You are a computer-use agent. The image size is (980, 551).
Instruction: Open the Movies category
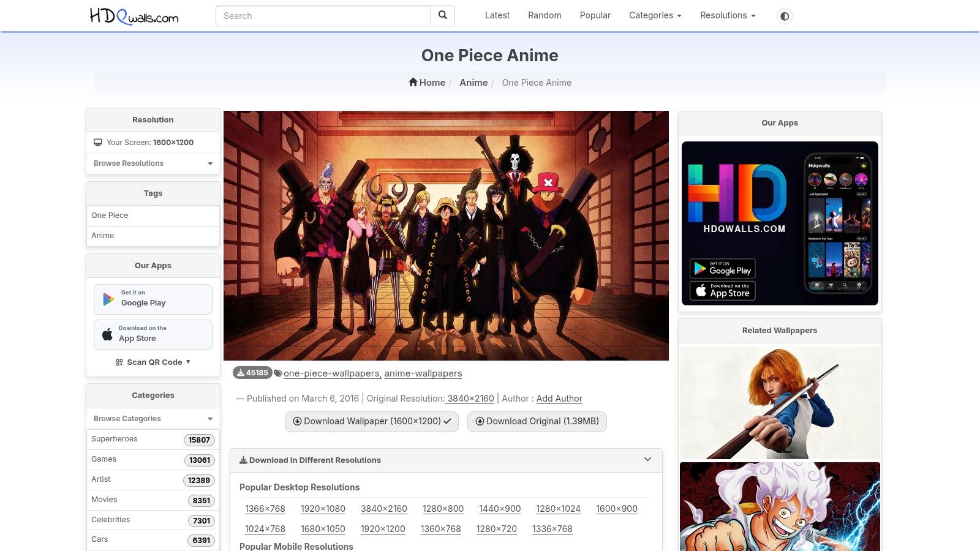coord(153,500)
